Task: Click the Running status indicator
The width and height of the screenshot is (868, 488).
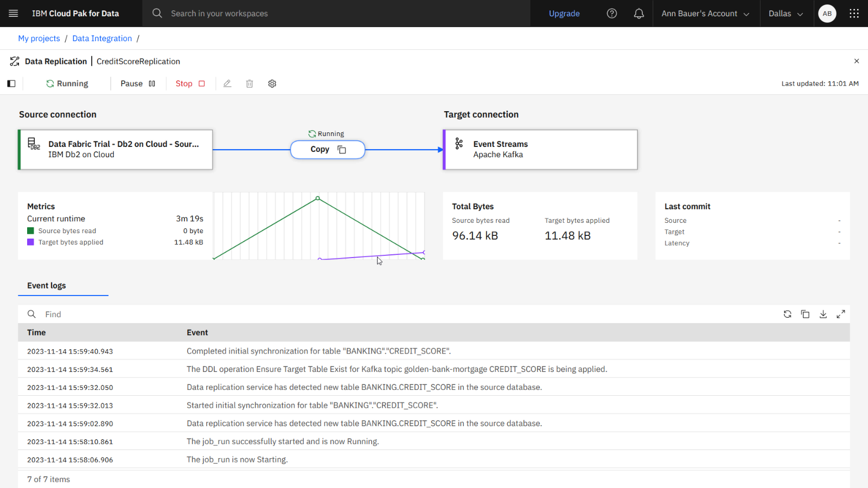Action: tap(67, 84)
